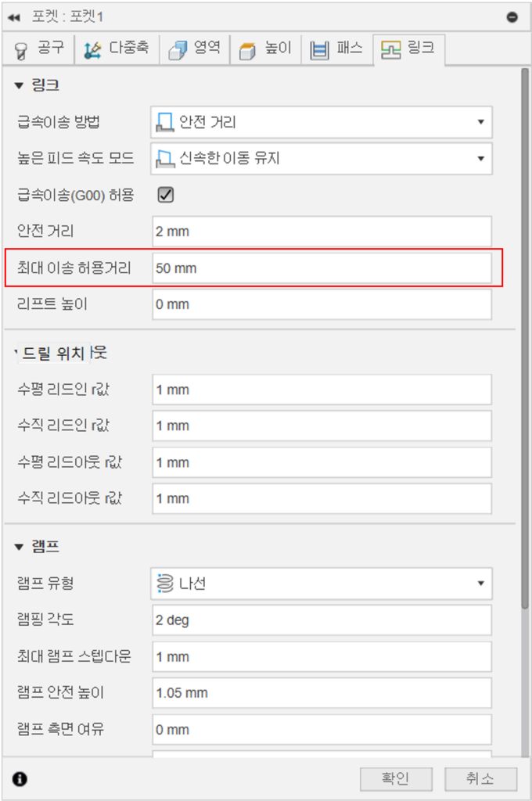Screen dimensions: 532x801
Task: Click the 확인 button
Action: click(396, 778)
